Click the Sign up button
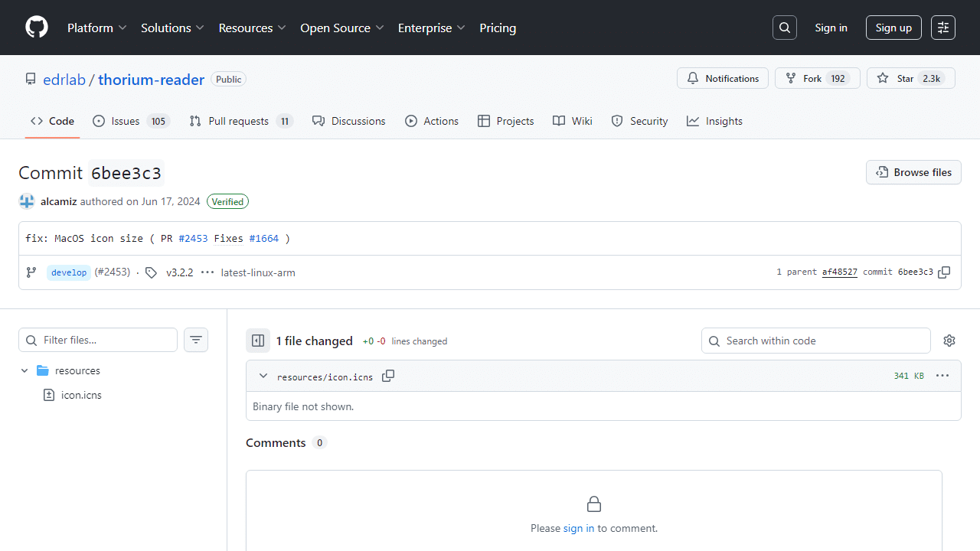This screenshot has width=980, height=551. point(893,28)
